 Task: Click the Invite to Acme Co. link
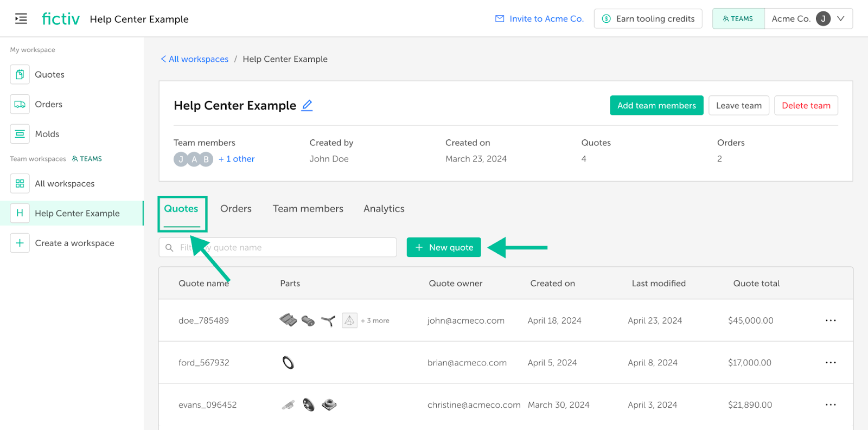tap(546, 19)
